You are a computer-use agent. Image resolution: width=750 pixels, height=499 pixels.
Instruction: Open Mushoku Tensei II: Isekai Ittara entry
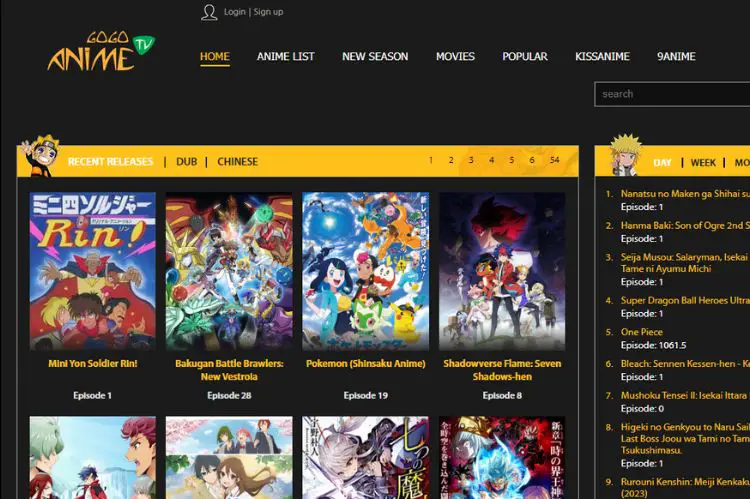[685, 396]
